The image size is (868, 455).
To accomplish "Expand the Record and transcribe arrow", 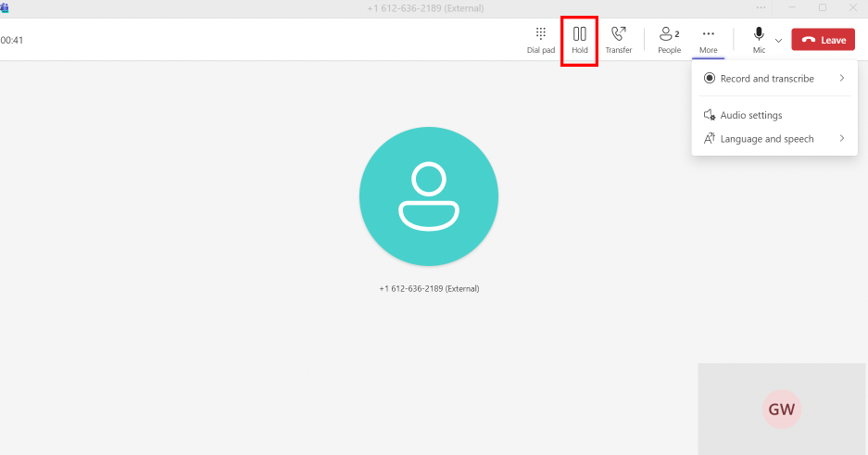I will (x=842, y=79).
